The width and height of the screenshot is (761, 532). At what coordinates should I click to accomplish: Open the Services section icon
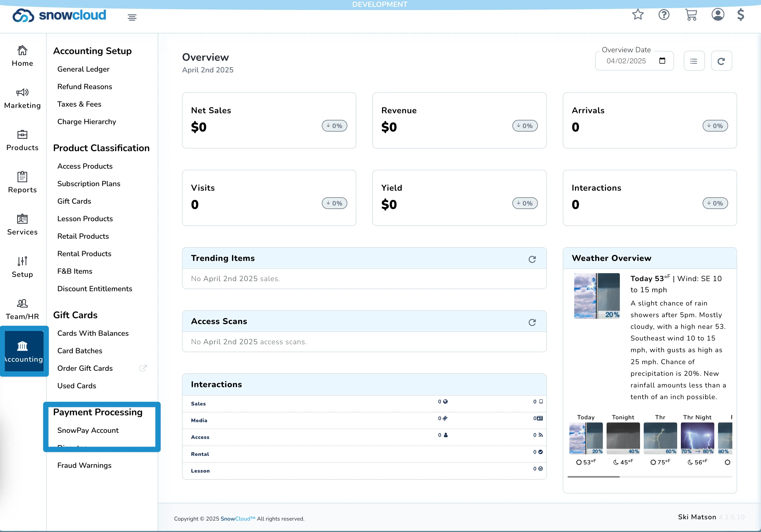click(22, 219)
